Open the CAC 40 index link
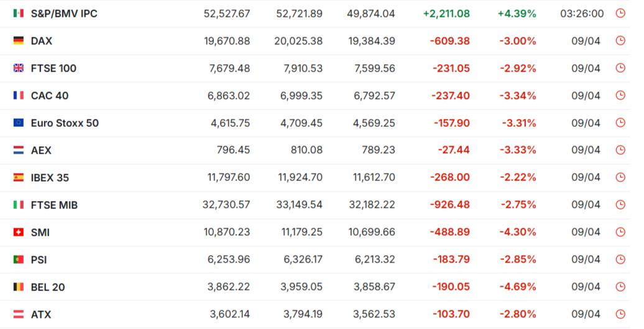 click(x=50, y=96)
